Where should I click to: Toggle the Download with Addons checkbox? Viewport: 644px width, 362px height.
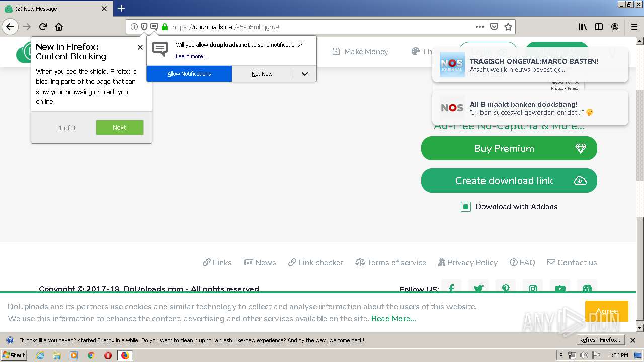click(x=466, y=207)
